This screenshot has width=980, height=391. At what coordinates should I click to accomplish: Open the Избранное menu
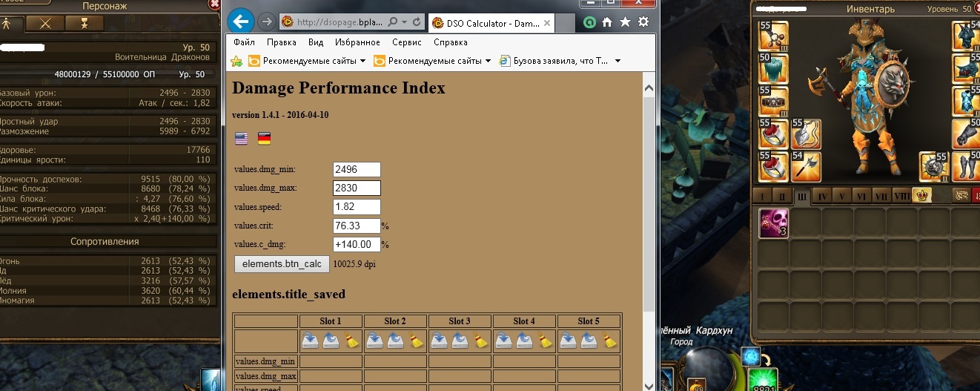(357, 42)
